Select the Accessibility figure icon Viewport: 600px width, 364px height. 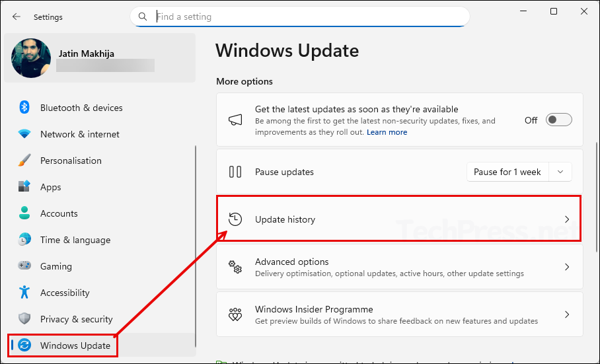[x=24, y=293]
